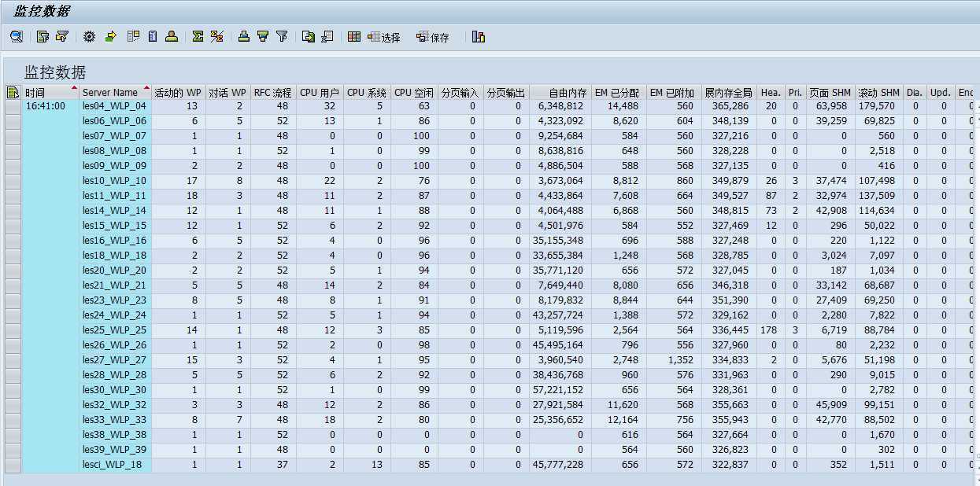Click the 对话 WP column header
Viewport: 980px width, 486px height.
click(227, 92)
